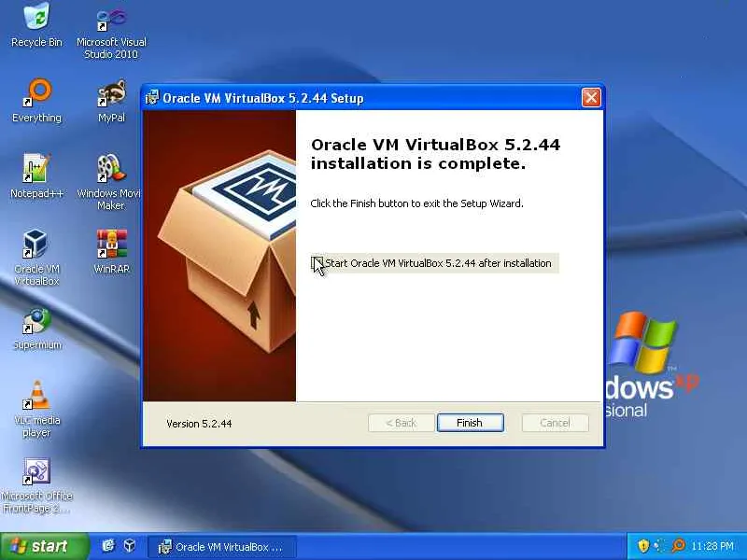Screen dimensions: 747x560
Task: Select the Windows Movie Maker shortcut
Action: pos(109,182)
